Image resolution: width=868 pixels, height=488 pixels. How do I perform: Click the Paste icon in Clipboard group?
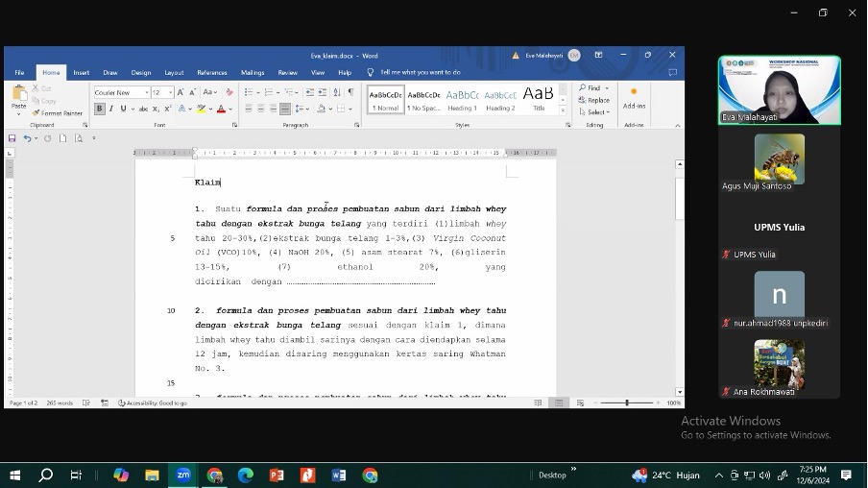pos(18,97)
